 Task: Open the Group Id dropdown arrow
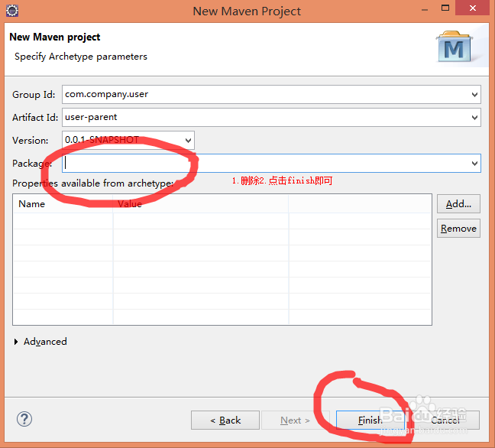[474, 95]
